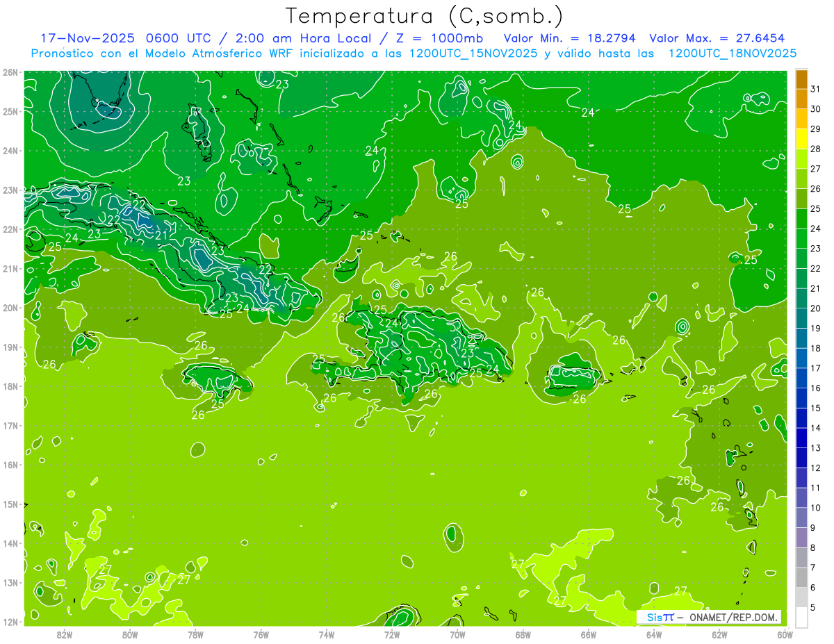Click the latitude axis label "18N"
834x644 pixels.
[x=10, y=386]
